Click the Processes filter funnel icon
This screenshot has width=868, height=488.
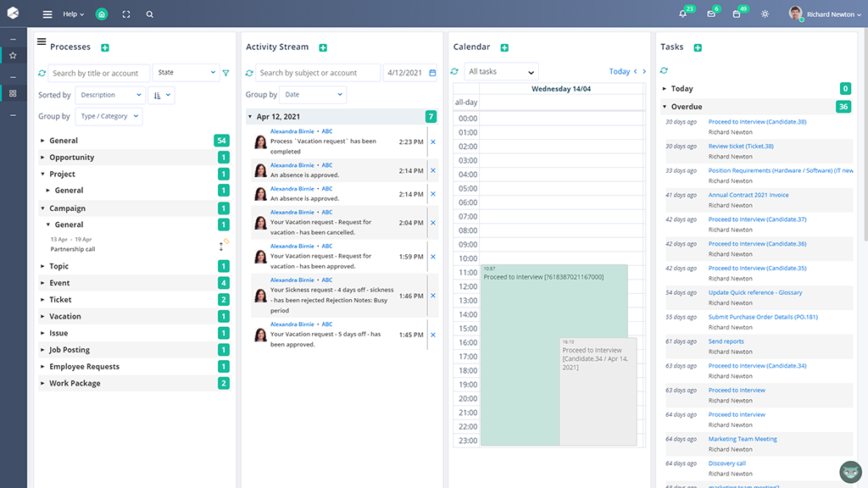[226, 73]
